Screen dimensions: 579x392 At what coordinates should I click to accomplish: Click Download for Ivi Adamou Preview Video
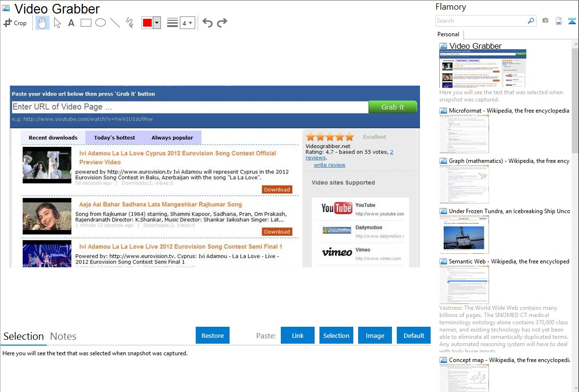point(277,189)
